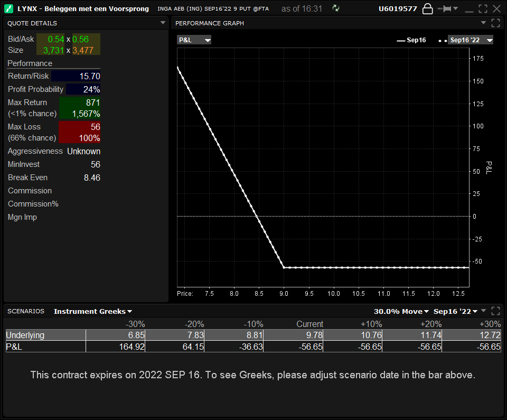Expand the Scenarios panel to full view
The image size is (507, 420).
click(x=496, y=311)
